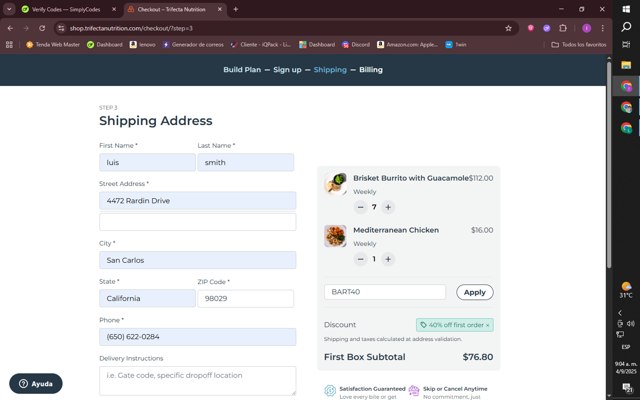Click the ZIP Code field

point(246,298)
